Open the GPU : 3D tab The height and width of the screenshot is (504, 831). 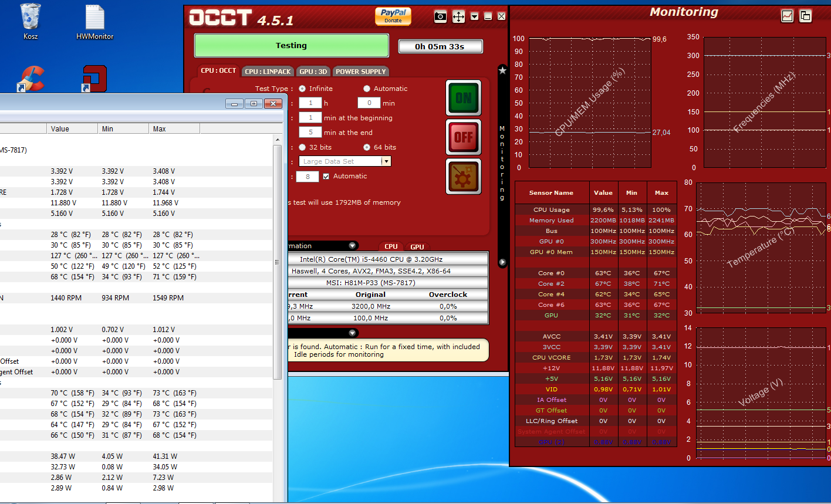313,72
